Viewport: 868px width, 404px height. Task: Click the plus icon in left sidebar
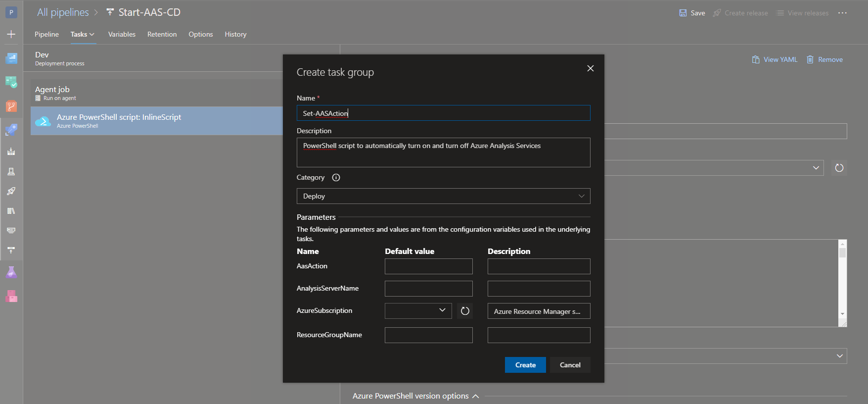pos(11,34)
